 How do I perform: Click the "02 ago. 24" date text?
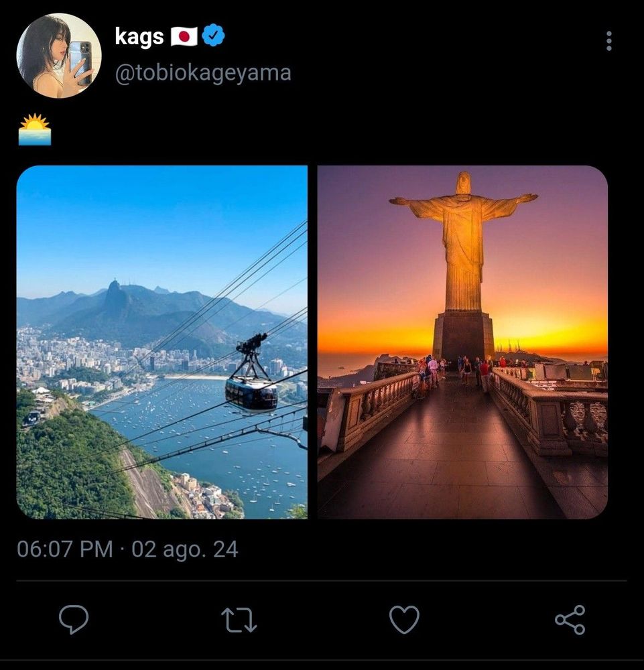point(184,549)
